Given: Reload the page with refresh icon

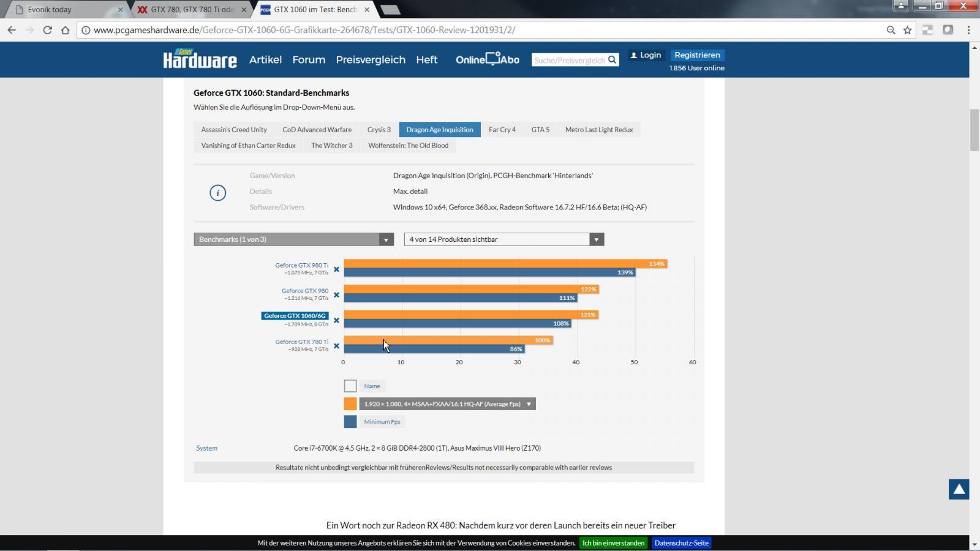Looking at the screenshot, I should (x=47, y=30).
